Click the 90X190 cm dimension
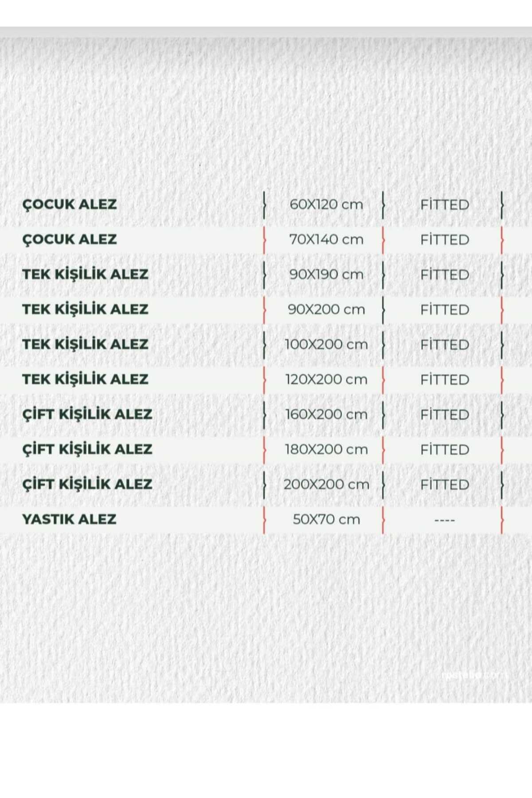This screenshot has width=532, height=798. pos(326,274)
